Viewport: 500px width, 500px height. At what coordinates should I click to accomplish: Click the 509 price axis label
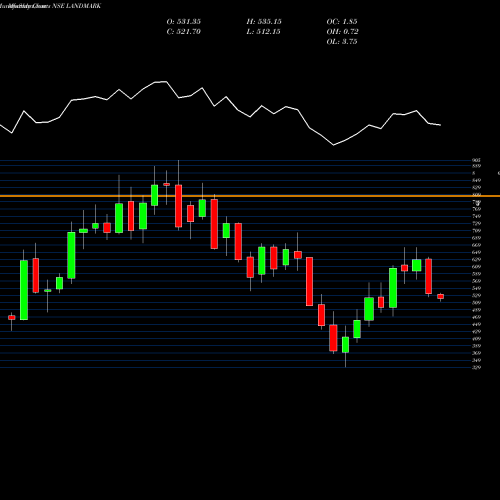[x=477, y=303]
